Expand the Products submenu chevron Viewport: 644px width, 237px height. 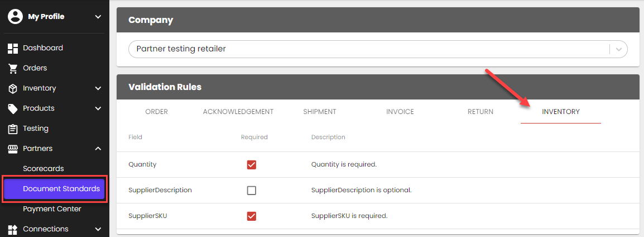coord(98,108)
